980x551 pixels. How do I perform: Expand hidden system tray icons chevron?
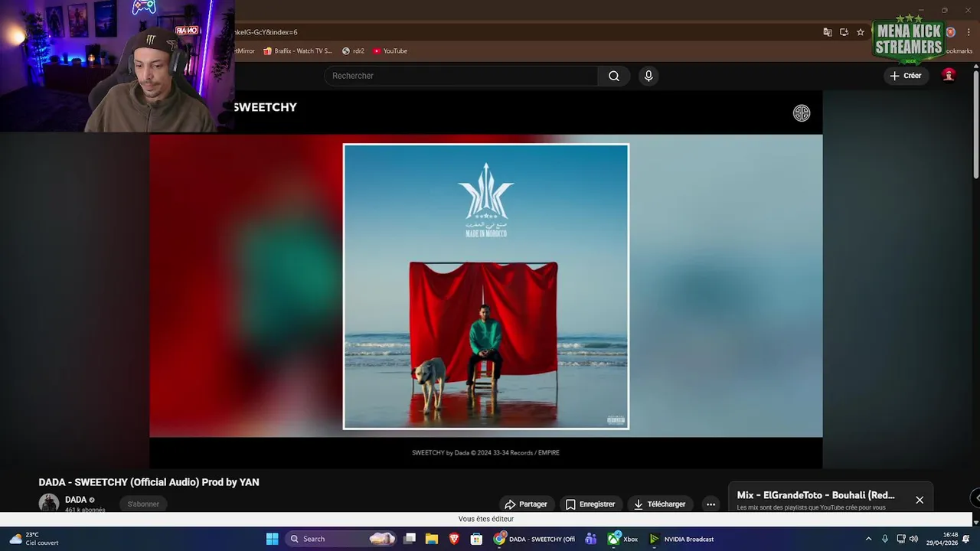[868, 539]
